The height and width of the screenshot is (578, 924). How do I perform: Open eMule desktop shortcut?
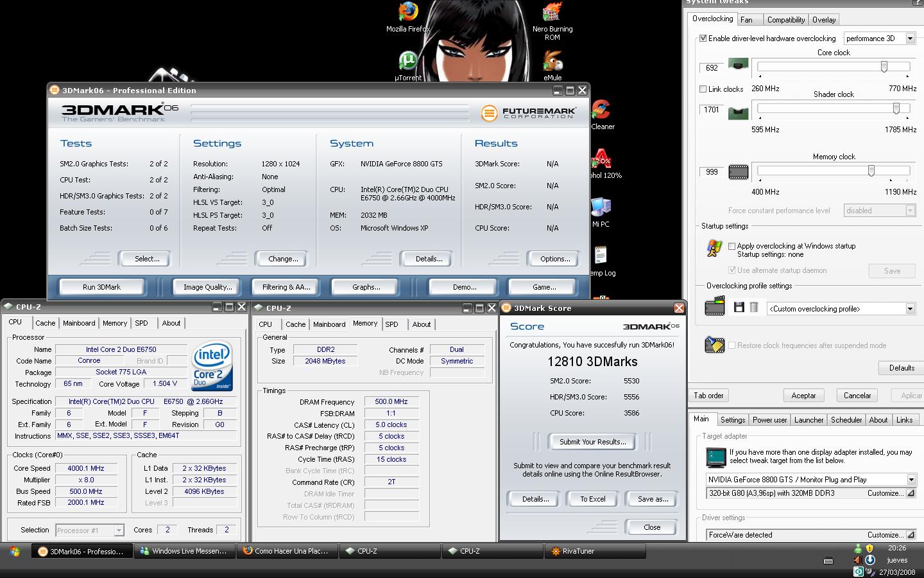[x=552, y=66]
